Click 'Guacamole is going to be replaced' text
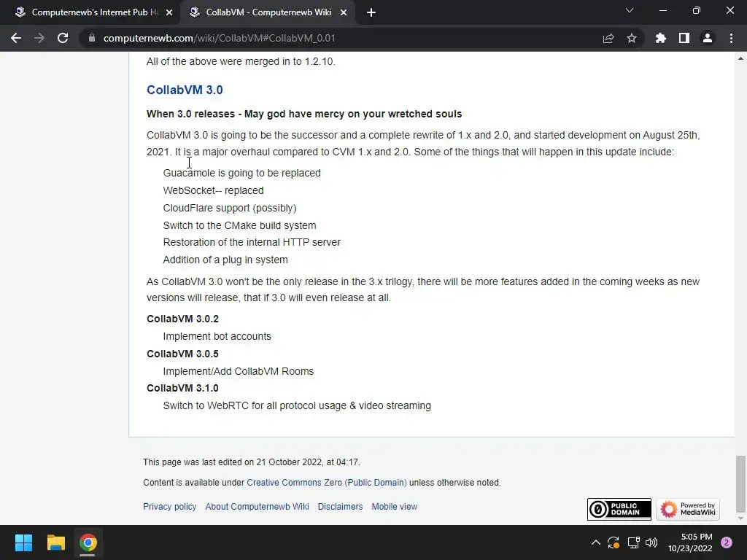The image size is (747, 560). click(x=242, y=173)
